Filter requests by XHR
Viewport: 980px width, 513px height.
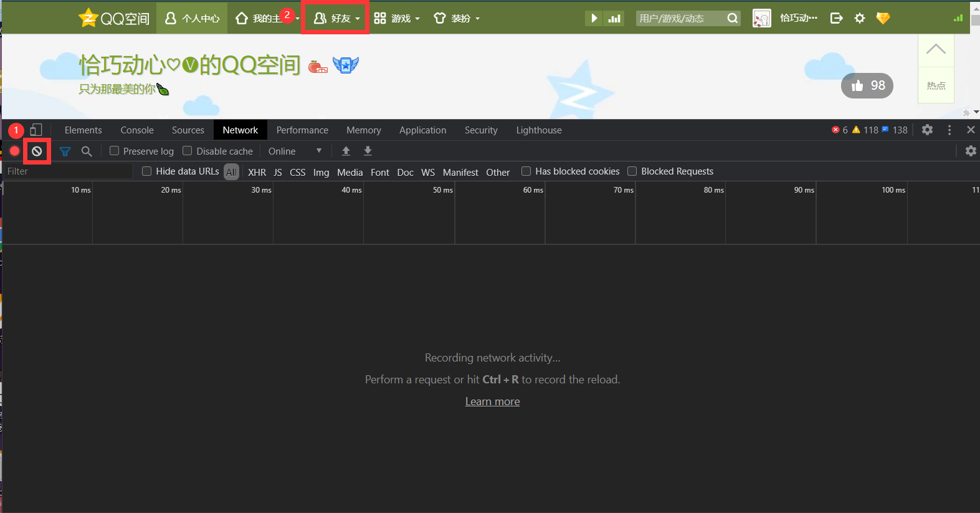click(x=257, y=172)
